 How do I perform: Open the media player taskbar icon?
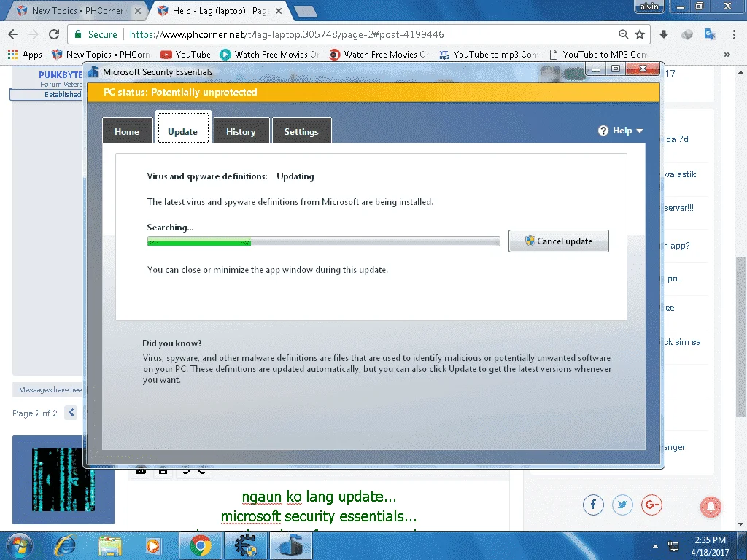coord(153,545)
